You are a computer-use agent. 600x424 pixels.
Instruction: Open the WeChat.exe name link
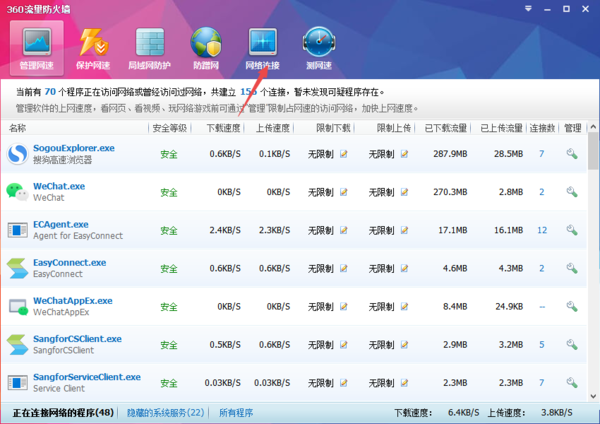(x=59, y=186)
